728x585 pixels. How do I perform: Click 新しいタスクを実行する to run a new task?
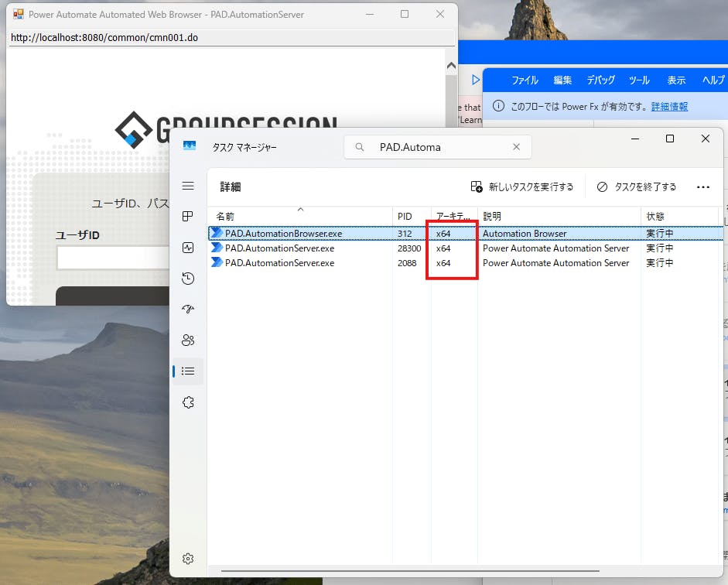pos(522,186)
